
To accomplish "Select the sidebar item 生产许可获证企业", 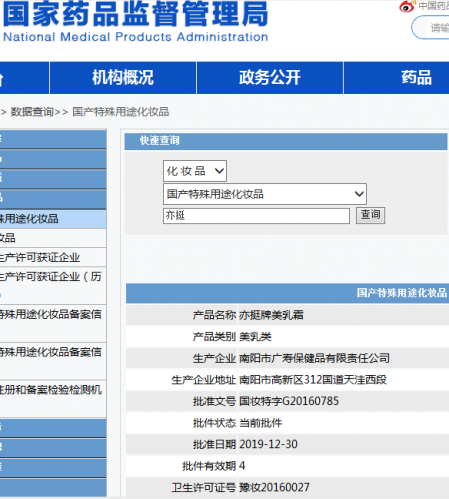I will 53,257.
